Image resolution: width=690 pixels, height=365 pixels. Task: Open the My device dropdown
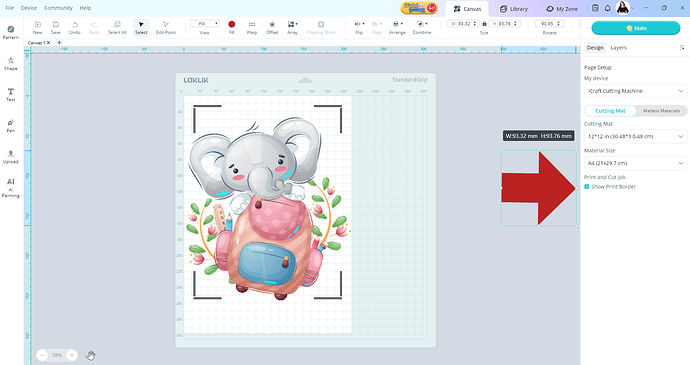coord(635,91)
